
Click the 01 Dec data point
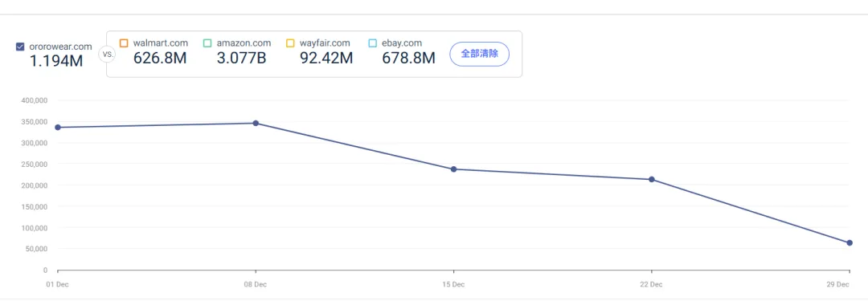(x=58, y=128)
